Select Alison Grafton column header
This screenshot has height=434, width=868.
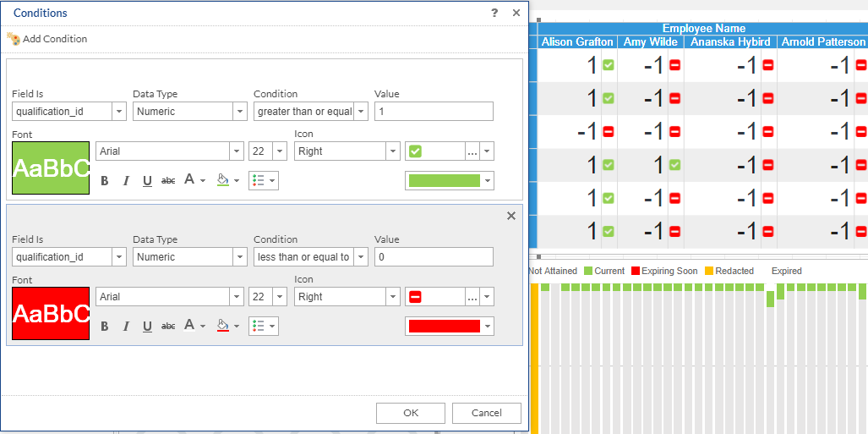click(577, 42)
